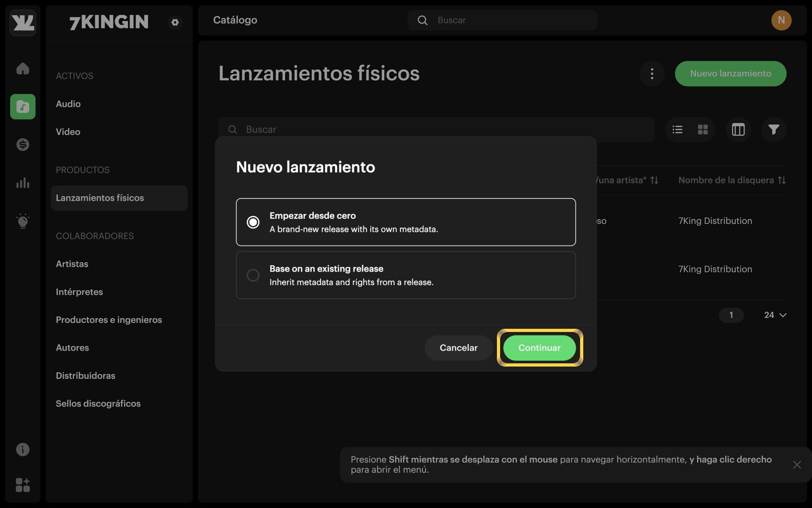Expand the 24 per-page dropdown

775,315
